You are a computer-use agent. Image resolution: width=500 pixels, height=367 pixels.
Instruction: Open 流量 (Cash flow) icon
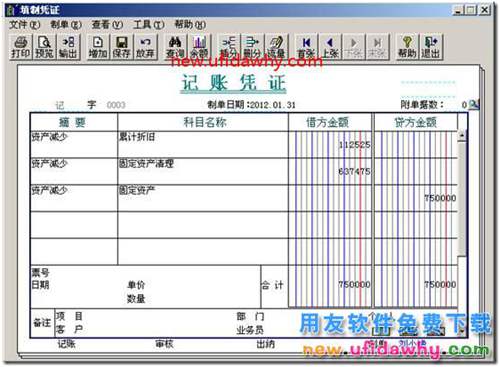[x=276, y=47]
